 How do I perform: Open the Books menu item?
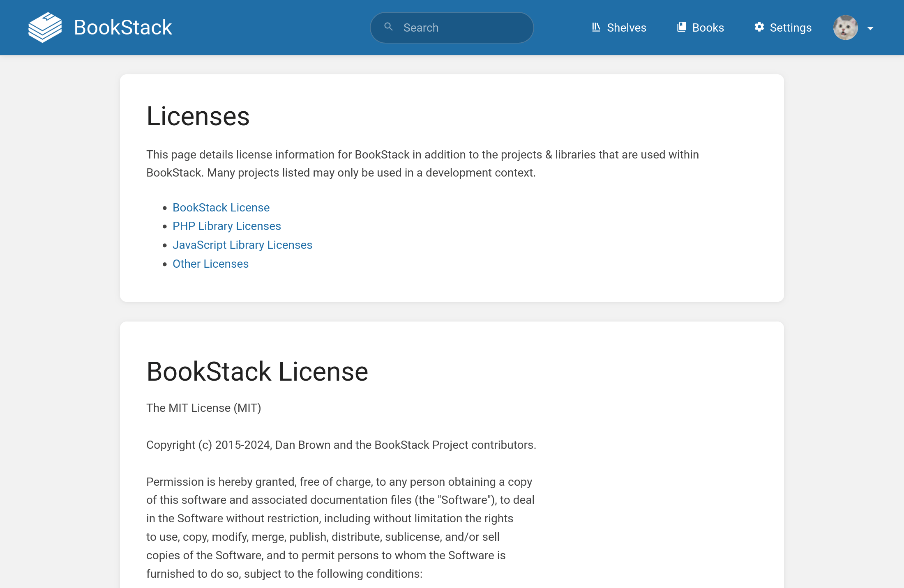click(701, 28)
